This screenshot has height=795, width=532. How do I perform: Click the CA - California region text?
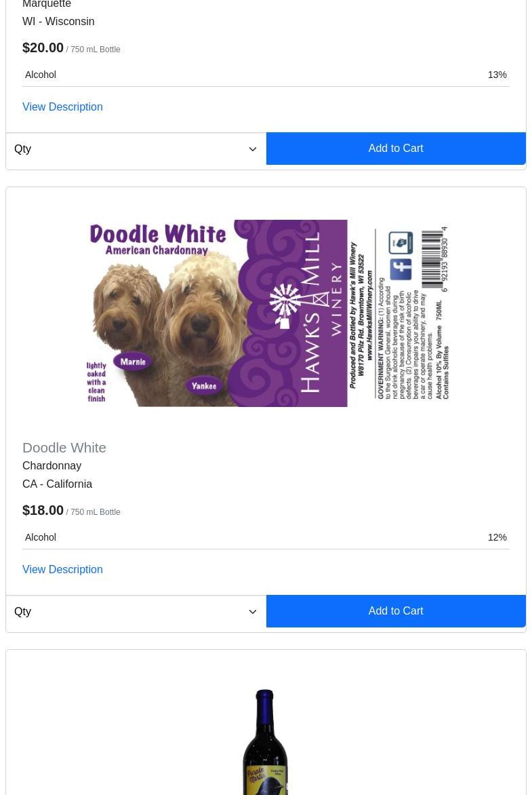click(57, 484)
